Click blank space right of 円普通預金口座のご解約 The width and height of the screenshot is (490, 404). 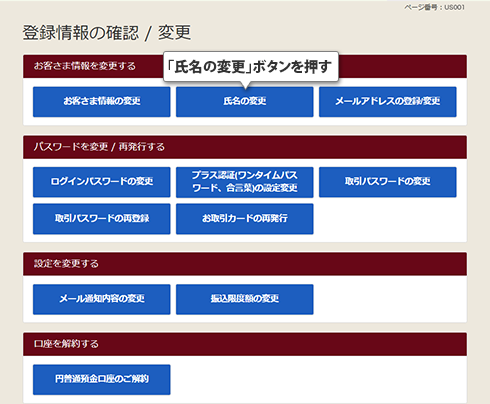tap(317, 379)
